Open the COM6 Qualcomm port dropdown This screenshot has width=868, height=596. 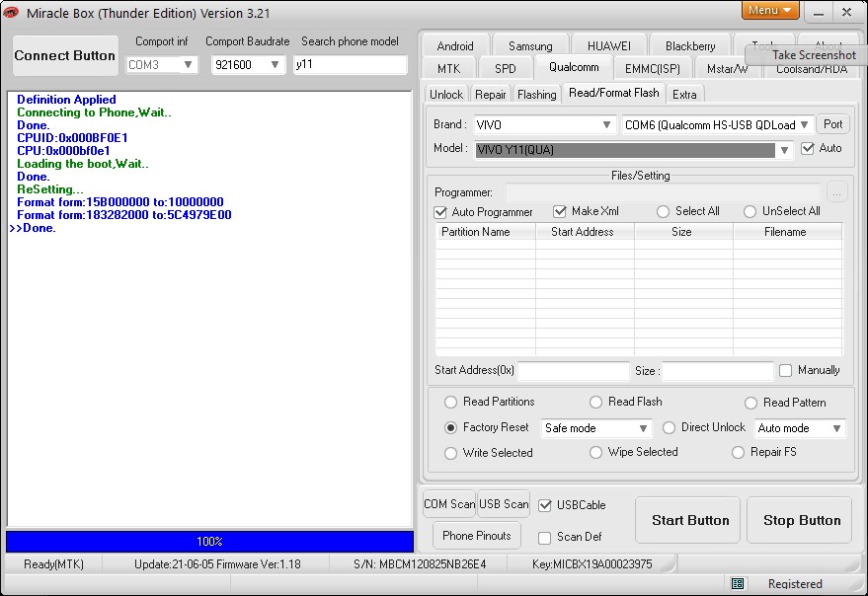click(718, 125)
